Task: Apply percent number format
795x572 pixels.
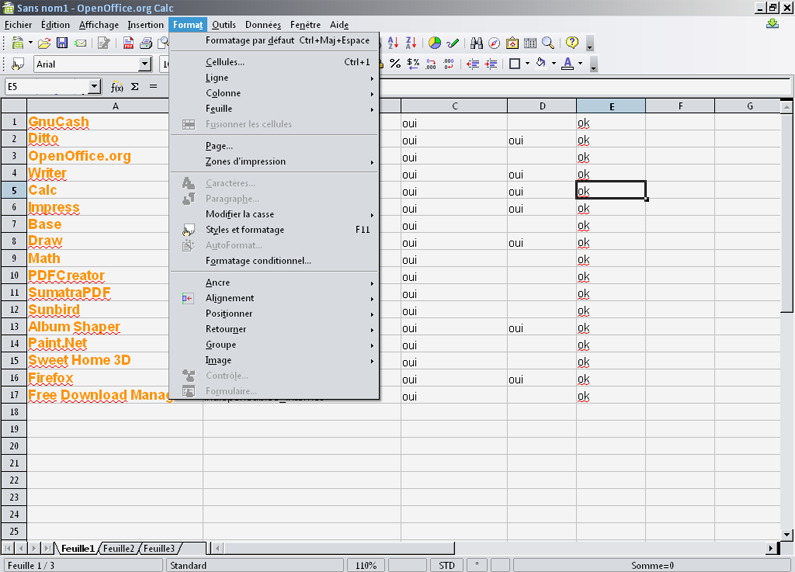Action: (x=395, y=64)
